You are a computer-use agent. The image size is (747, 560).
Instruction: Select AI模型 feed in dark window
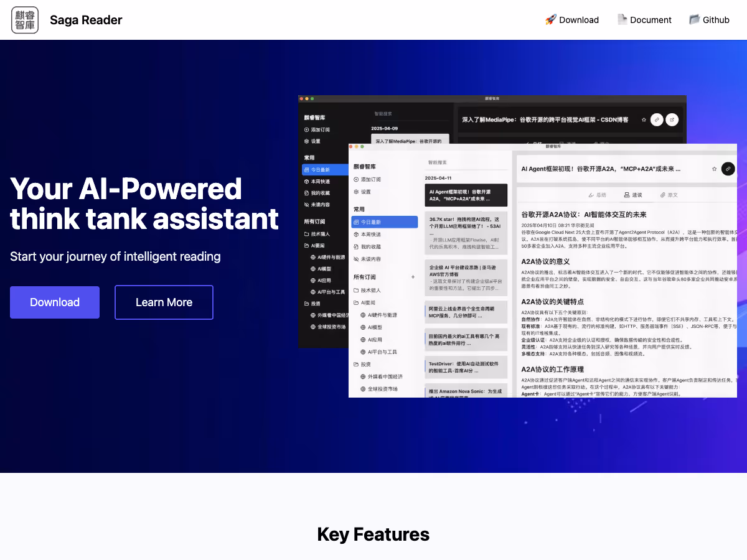tap(321, 269)
